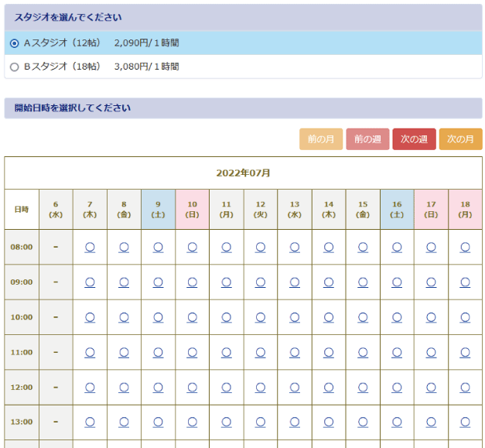Select the 12:00 circle on 14 (木)
This screenshot has height=448, width=485.
click(x=329, y=387)
